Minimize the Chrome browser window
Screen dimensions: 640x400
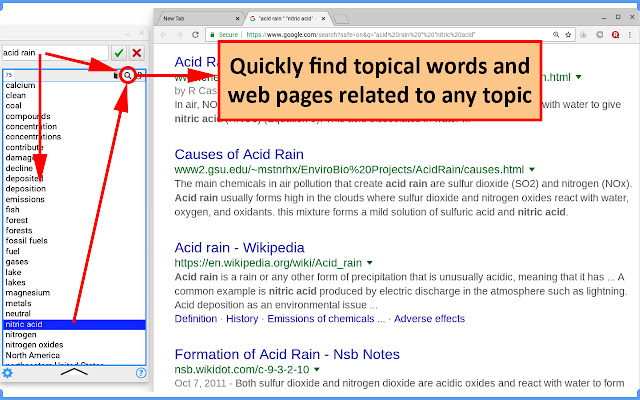click(x=604, y=18)
